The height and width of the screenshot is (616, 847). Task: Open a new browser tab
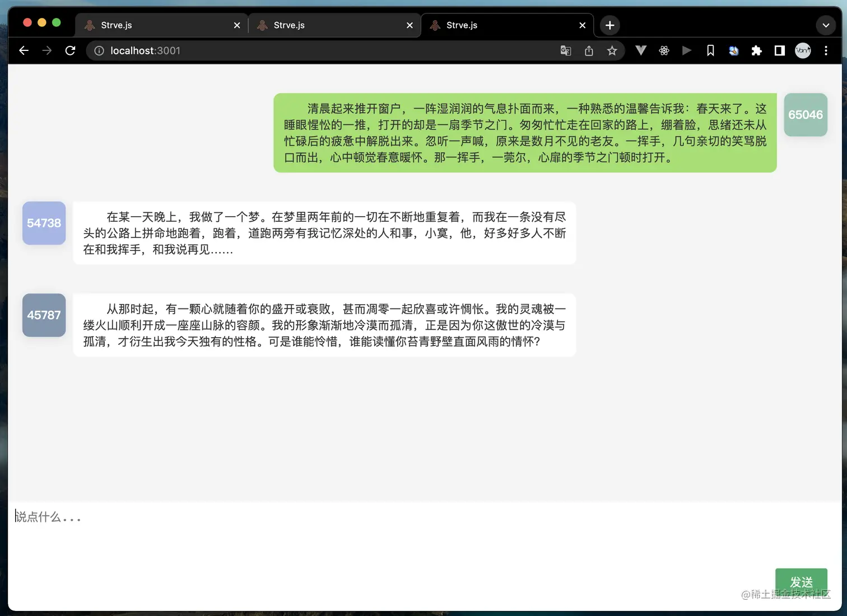[610, 25]
